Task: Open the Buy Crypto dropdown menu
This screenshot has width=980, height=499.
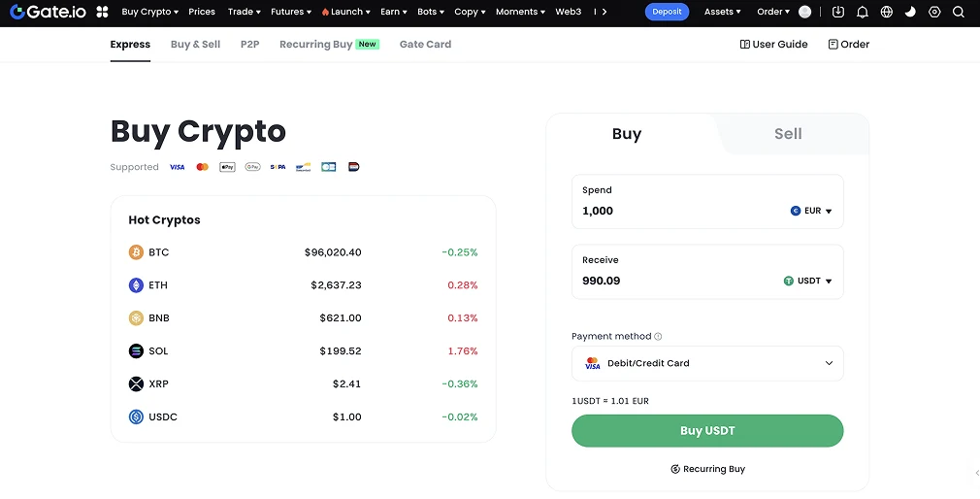Action: pyautogui.click(x=150, y=12)
